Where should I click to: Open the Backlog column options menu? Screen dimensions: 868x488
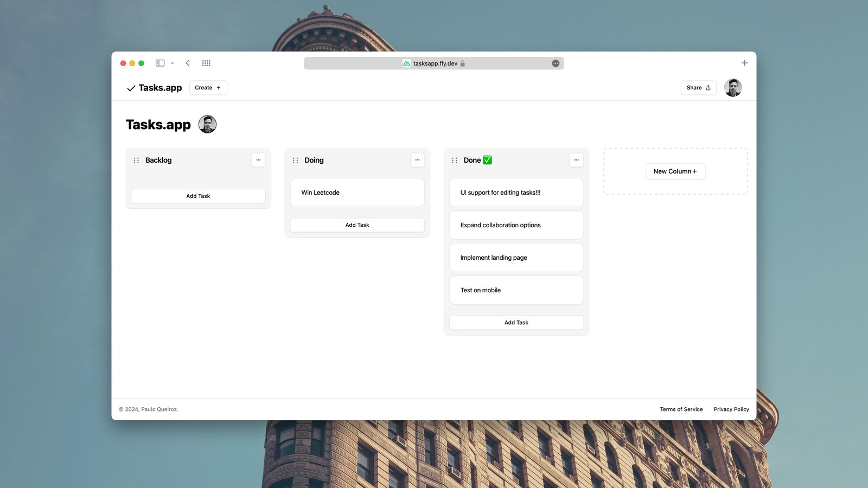(258, 160)
